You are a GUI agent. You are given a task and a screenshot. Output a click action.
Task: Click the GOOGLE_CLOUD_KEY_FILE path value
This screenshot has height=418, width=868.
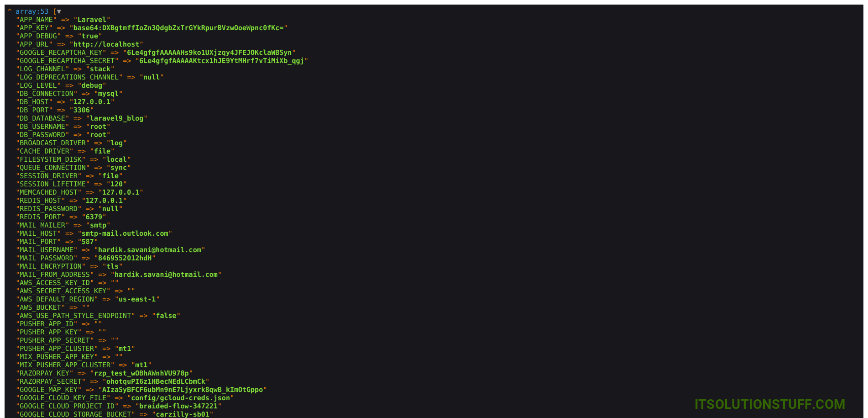180,398
